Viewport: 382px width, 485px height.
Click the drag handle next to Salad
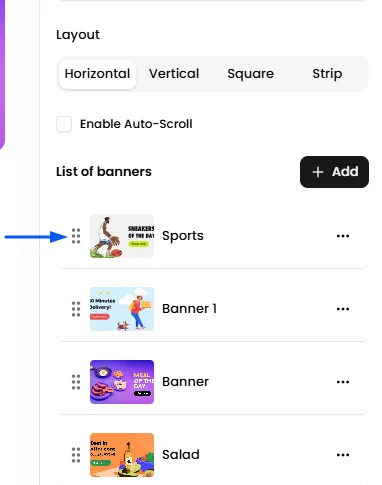coord(76,455)
